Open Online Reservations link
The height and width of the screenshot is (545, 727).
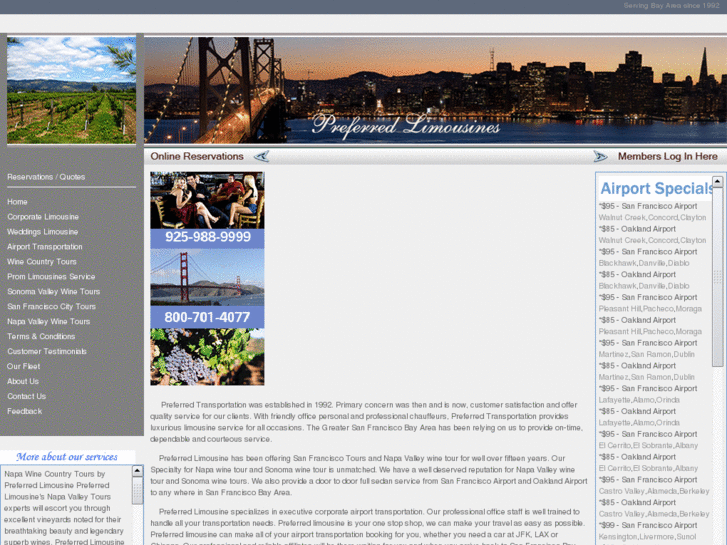pyautogui.click(x=197, y=156)
